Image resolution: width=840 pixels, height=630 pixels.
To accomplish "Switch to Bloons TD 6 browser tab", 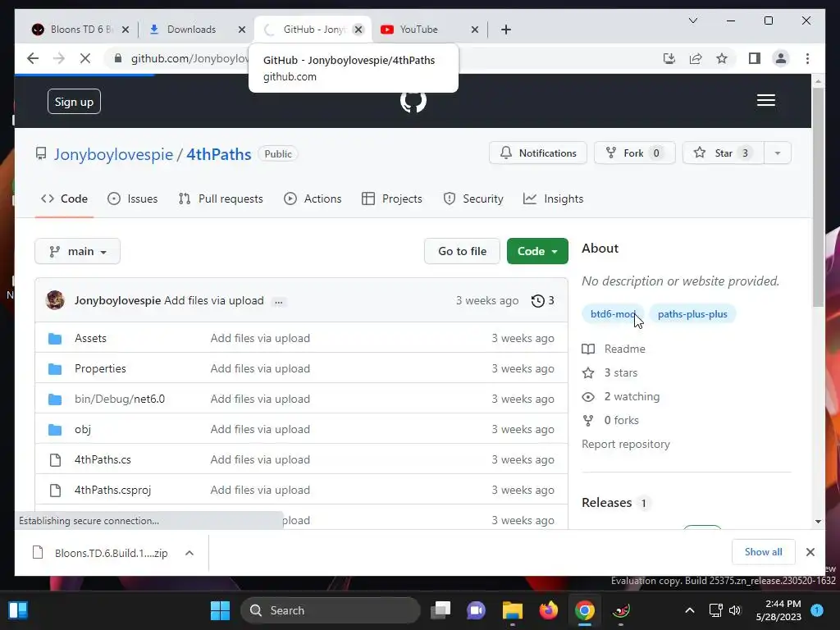I will [x=80, y=30].
